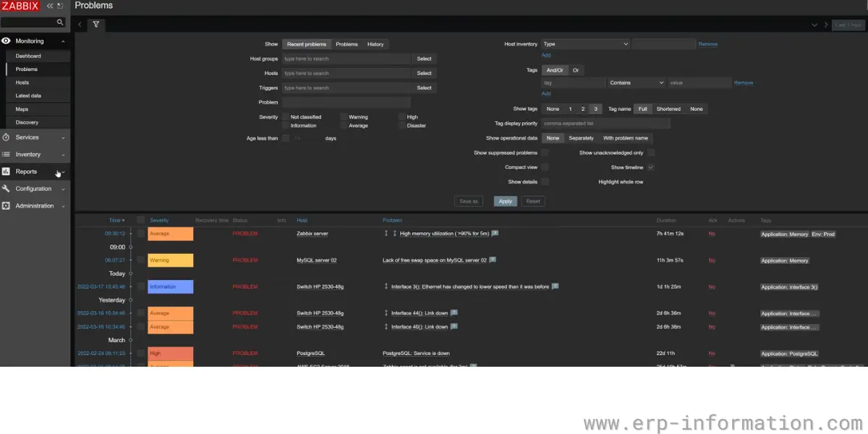Click the next arrow near Last 1 hour

pyautogui.click(x=826, y=25)
